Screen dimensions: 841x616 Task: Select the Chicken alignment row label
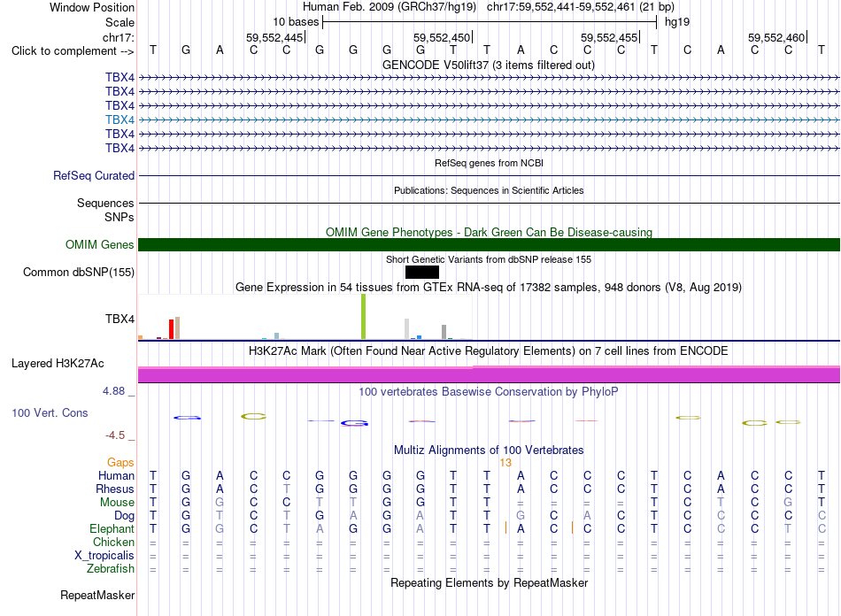[113, 542]
